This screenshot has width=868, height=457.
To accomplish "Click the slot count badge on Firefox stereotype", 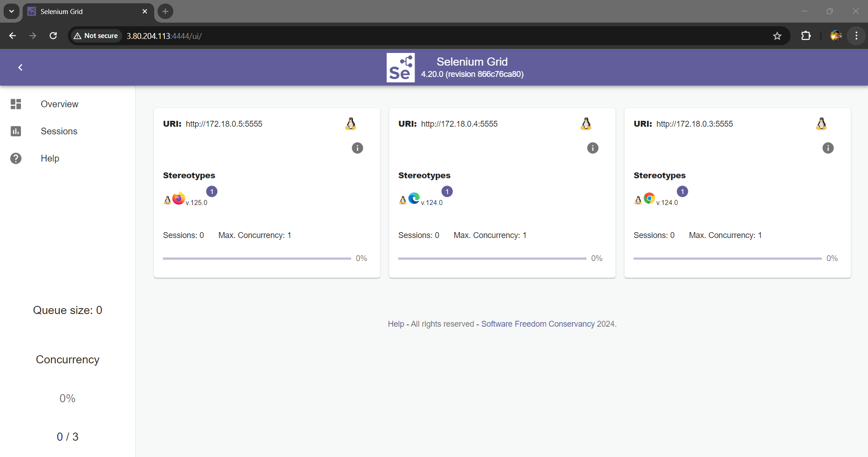I will click(212, 191).
